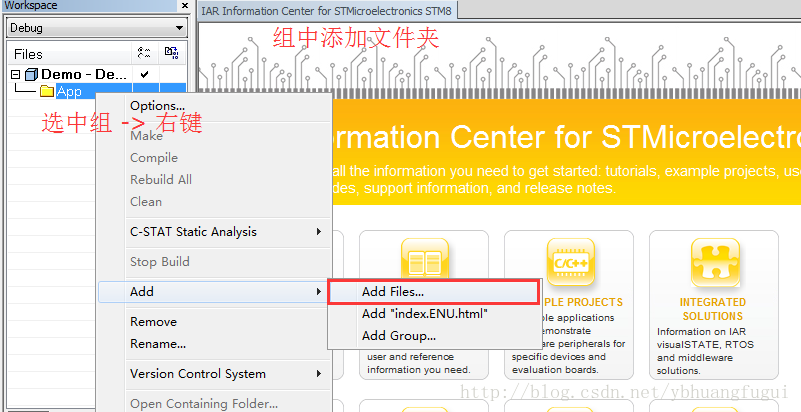Click the App group folder icon
Image resolution: width=801 pixels, height=412 pixels.
tap(47, 92)
